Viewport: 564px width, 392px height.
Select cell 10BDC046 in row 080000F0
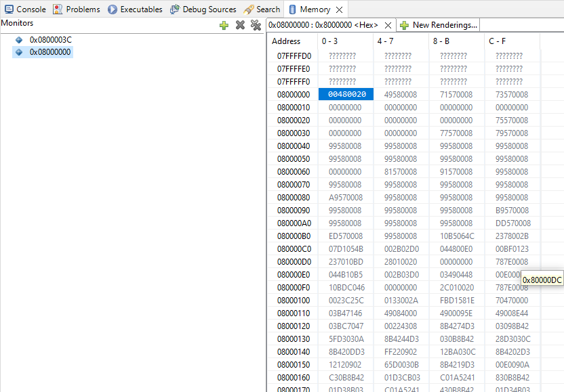347,288
